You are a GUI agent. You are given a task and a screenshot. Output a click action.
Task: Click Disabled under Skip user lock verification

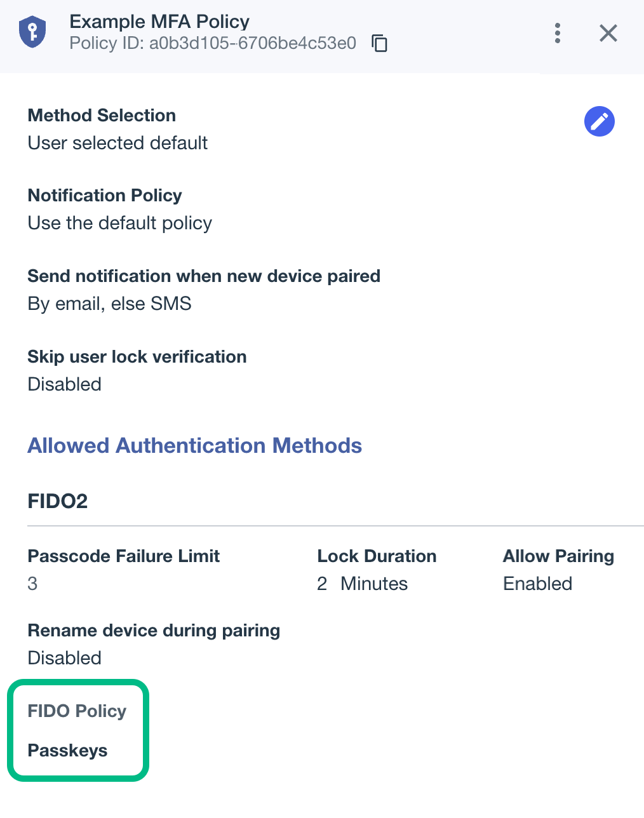(x=64, y=384)
